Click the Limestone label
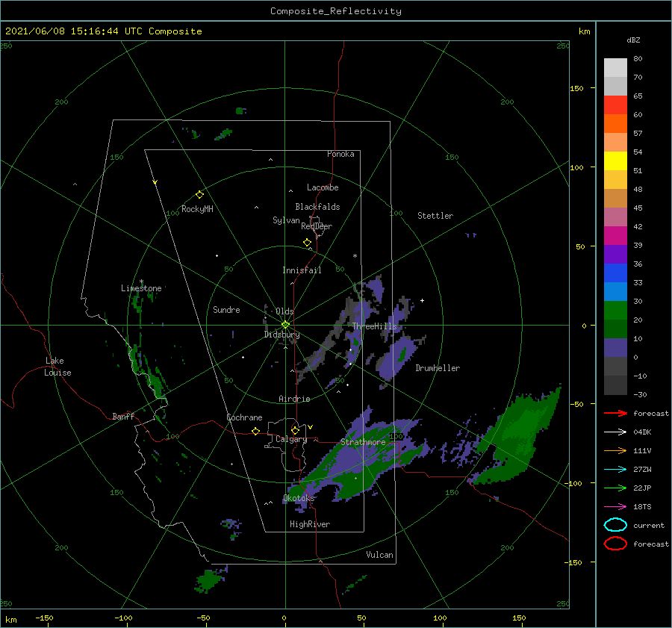This screenshot has width=672, height=628. [x=141, y=288]
